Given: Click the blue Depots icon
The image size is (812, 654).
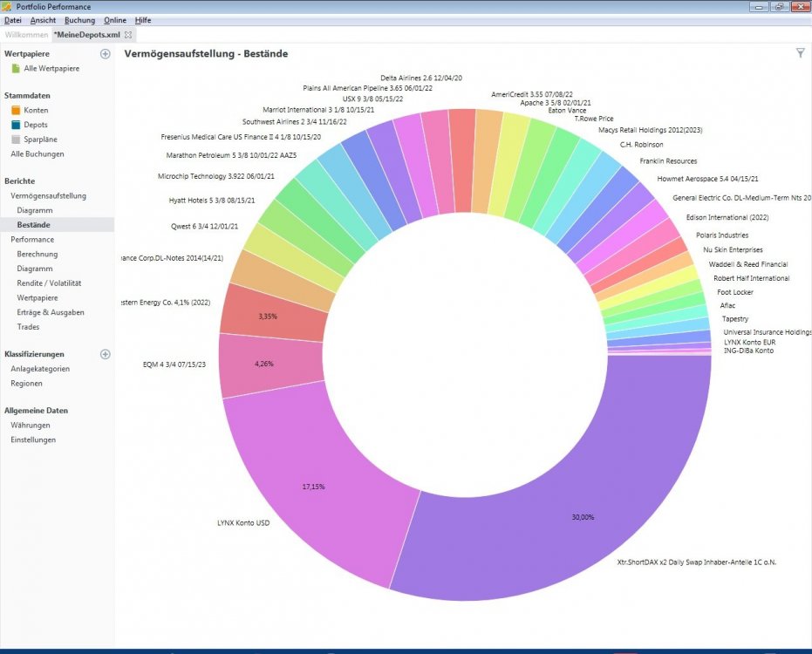Looking at the screenshot, I should pos(16,126).
